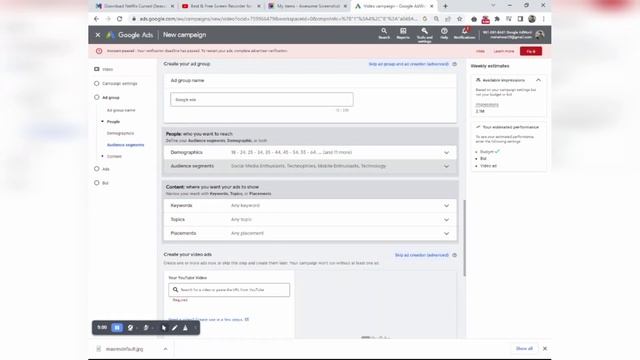The image size is (640, 360).
Task: Click the browser Back arrow
Action: coord(96,19)
